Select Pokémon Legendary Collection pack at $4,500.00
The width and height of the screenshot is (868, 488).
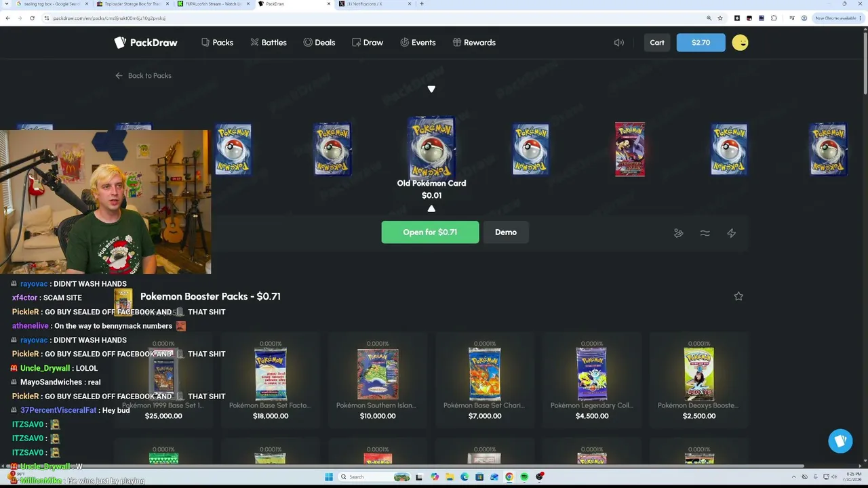click(592, 380)
